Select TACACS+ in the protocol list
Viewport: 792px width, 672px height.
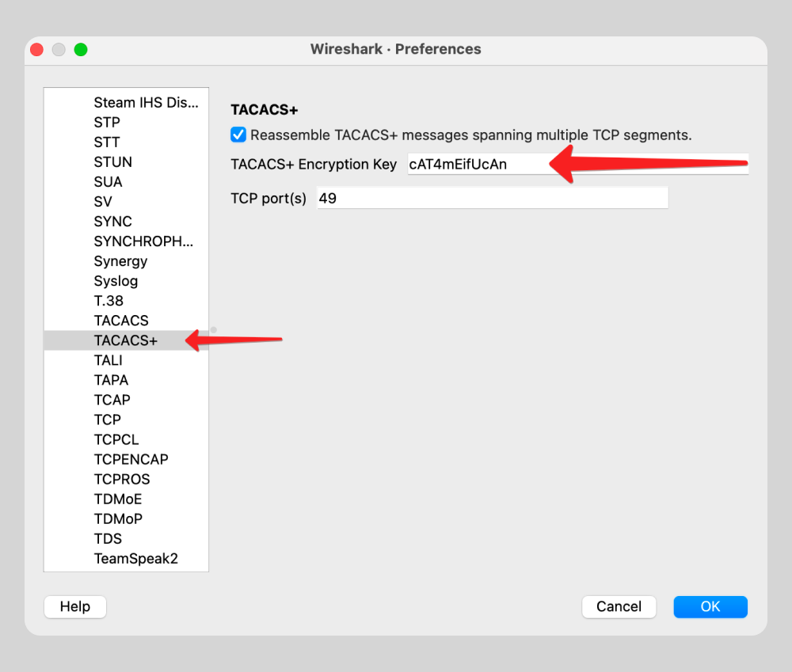click(126, 340)
